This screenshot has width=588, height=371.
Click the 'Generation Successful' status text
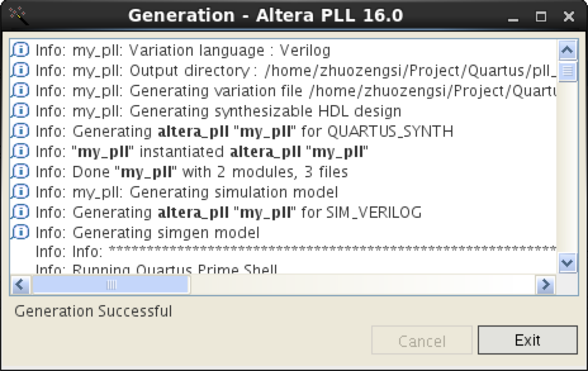click(x=93, y=311)
